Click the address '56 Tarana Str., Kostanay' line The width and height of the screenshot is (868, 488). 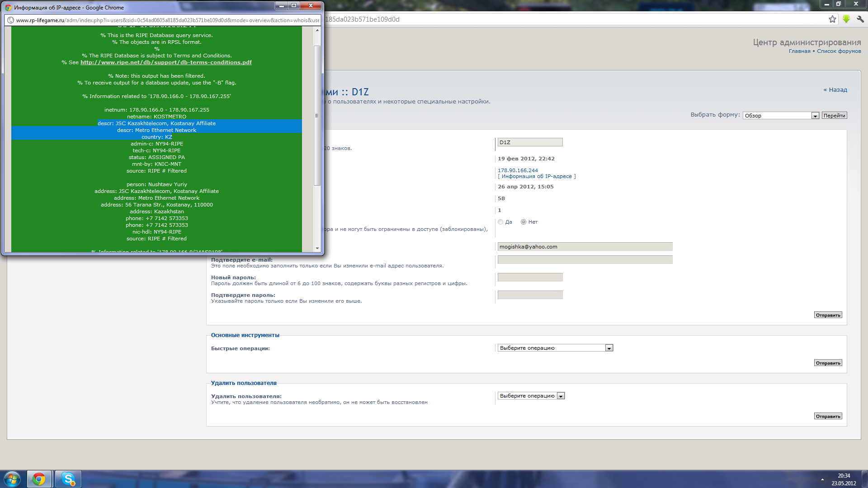[x=156, y=205]
